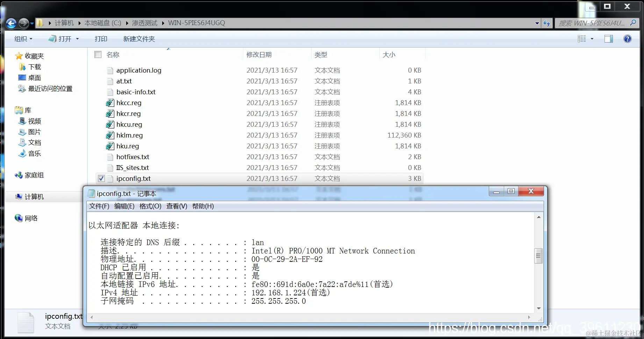Open Notepad's Edit menu
644x339 pixels.
click(124, 206)
